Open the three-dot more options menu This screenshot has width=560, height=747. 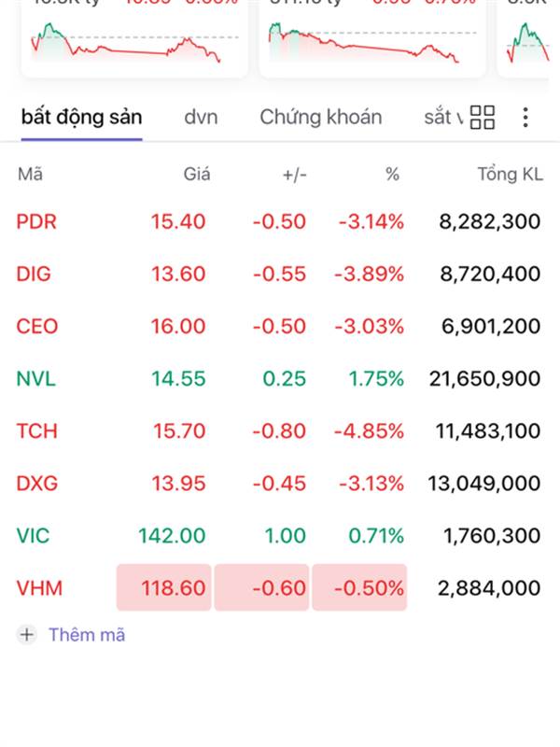pyautogui.click(x=525, y=118)
